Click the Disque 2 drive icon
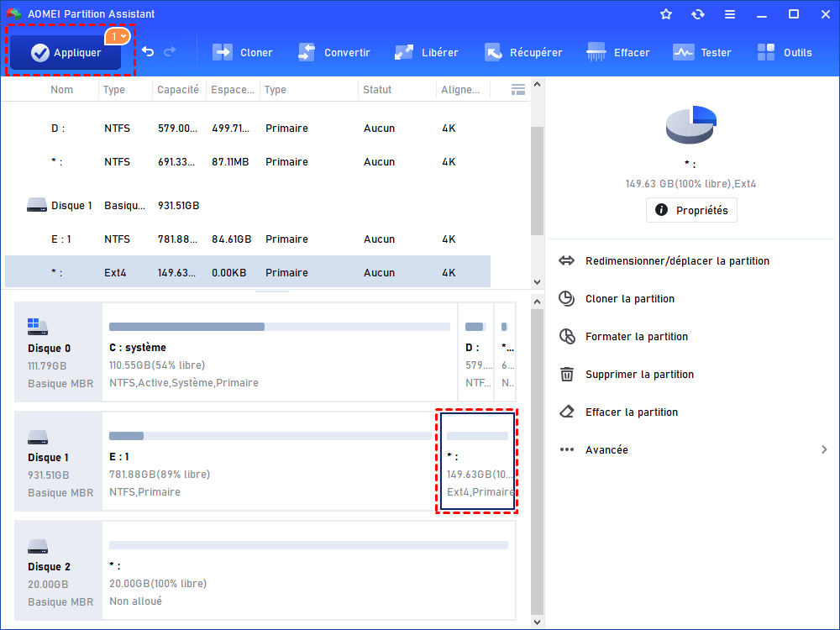Viewport: 840px width, 630px height. [x=38, y=547]
